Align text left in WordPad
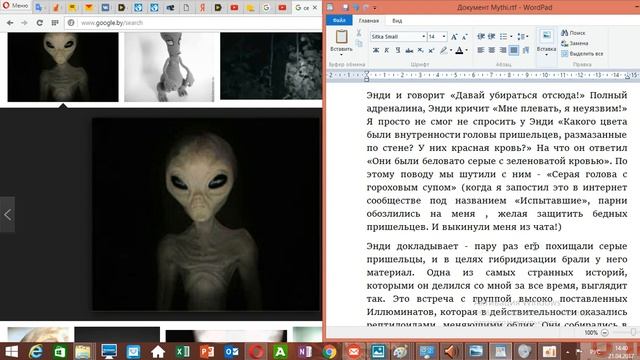 (481, 50)
